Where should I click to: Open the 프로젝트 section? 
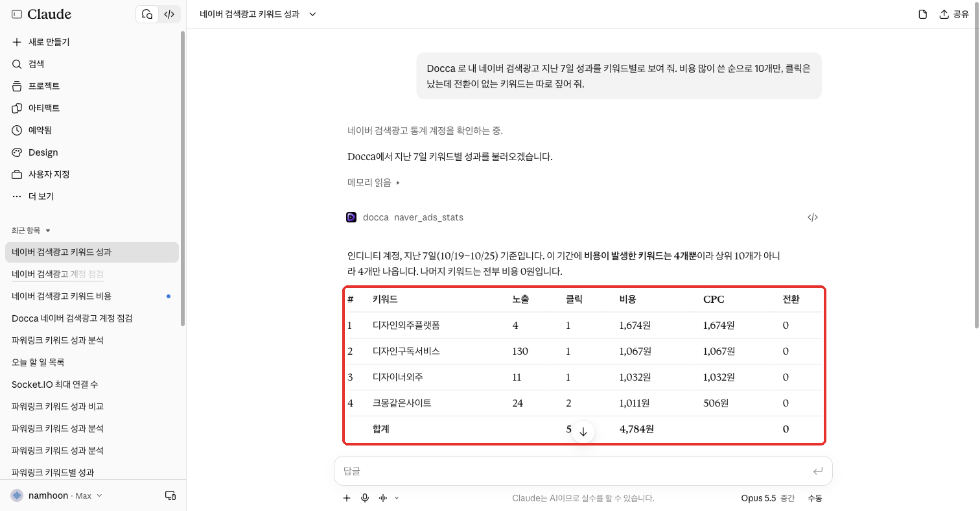tap(93, 86)
